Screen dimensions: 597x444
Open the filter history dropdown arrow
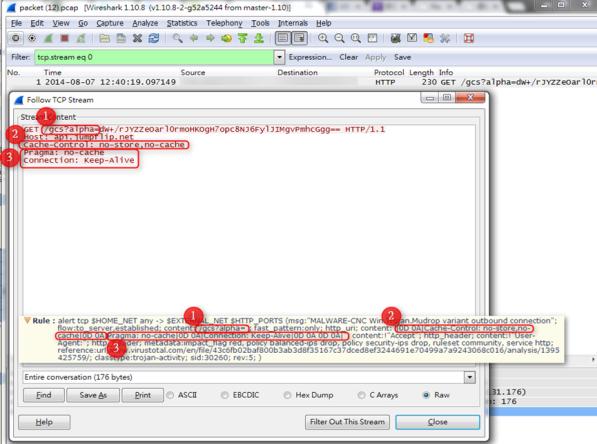[279, 57]
